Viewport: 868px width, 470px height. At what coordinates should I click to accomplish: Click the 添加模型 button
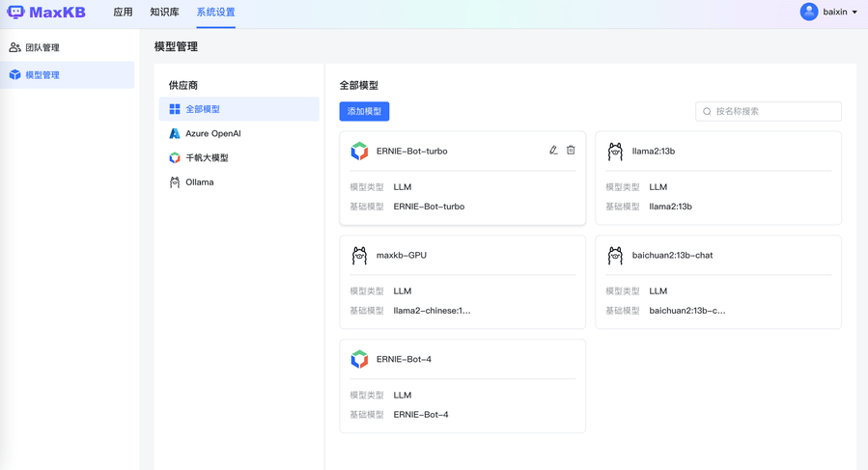[x=364, y=111]
